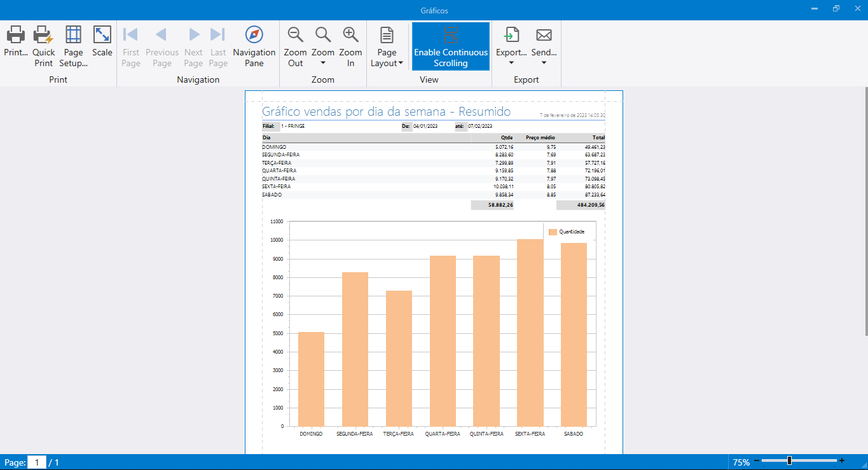This screenshot has width=868, height=470.
Task: Click the Zoom Out magnifier
Action: [295, 35]
